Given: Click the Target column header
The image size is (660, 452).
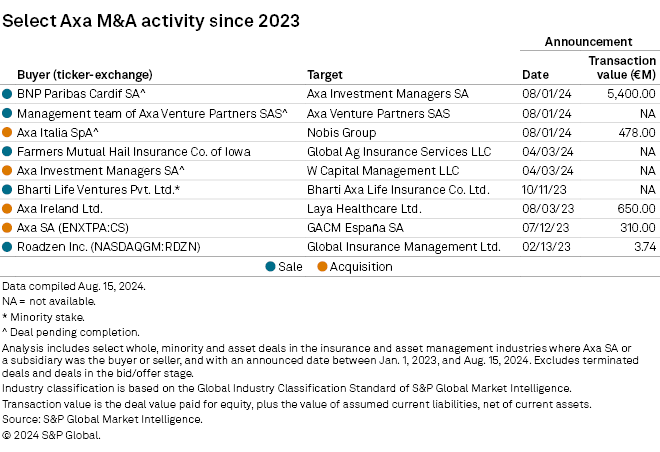Looking at the screenshot, I should click(x=324, y=74).
